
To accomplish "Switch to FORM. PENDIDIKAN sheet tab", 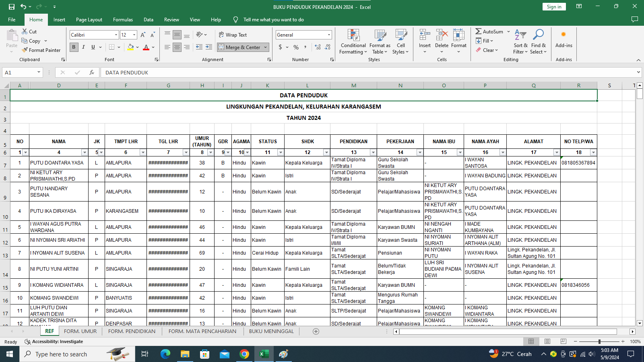I will click(x=132, y=331).
